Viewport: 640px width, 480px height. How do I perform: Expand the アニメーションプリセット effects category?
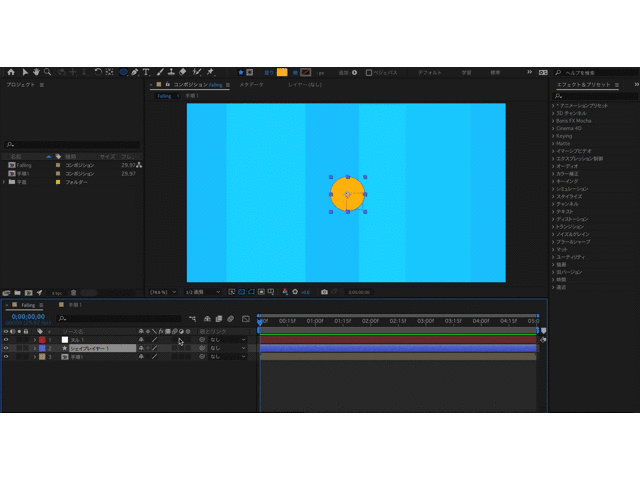tap(553, 105)
